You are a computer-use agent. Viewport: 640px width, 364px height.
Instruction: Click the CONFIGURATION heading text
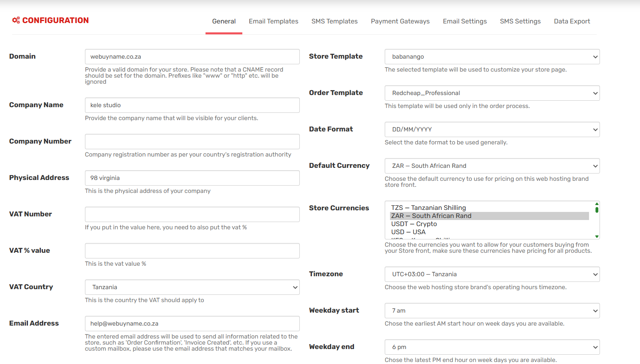click(x=55, y=20)
